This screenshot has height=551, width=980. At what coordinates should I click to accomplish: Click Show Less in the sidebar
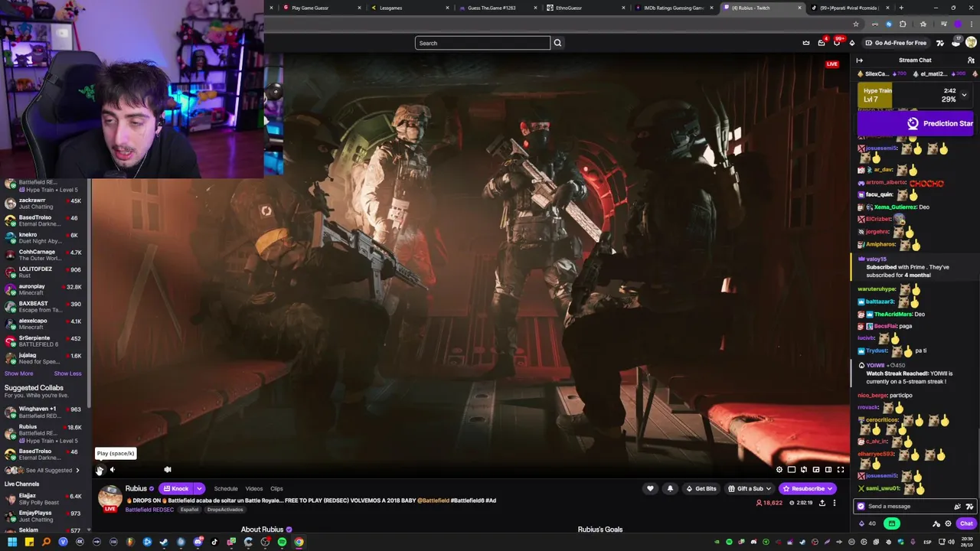(67, 373)
